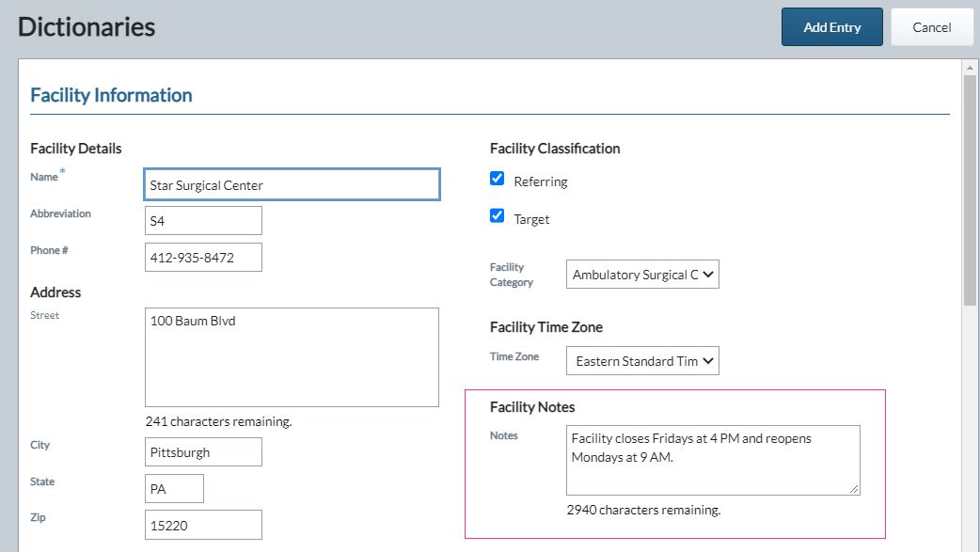Edit the Zip code field
Viewport: 980px width, 552px height.
[203, 525]
